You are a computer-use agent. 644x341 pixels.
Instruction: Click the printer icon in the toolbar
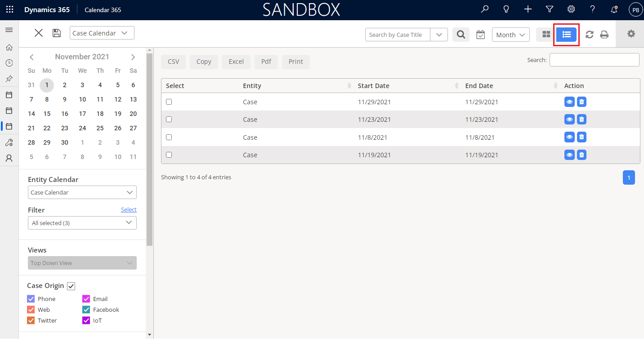coord(604,35)
